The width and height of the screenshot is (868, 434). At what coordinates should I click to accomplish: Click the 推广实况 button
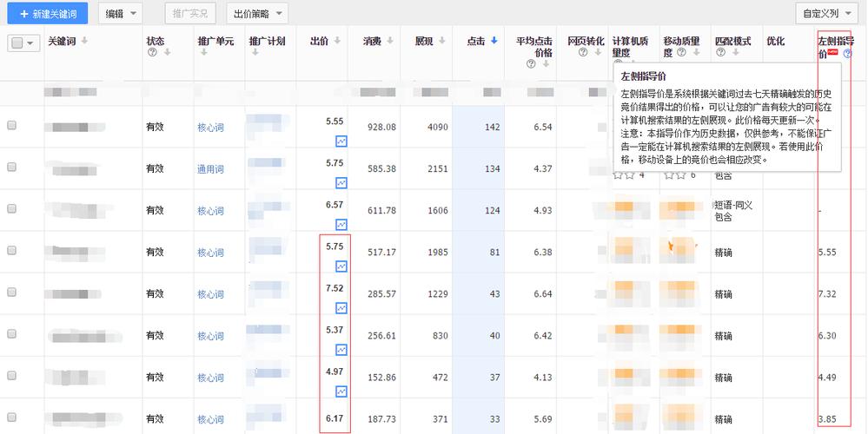coord(190,13)
